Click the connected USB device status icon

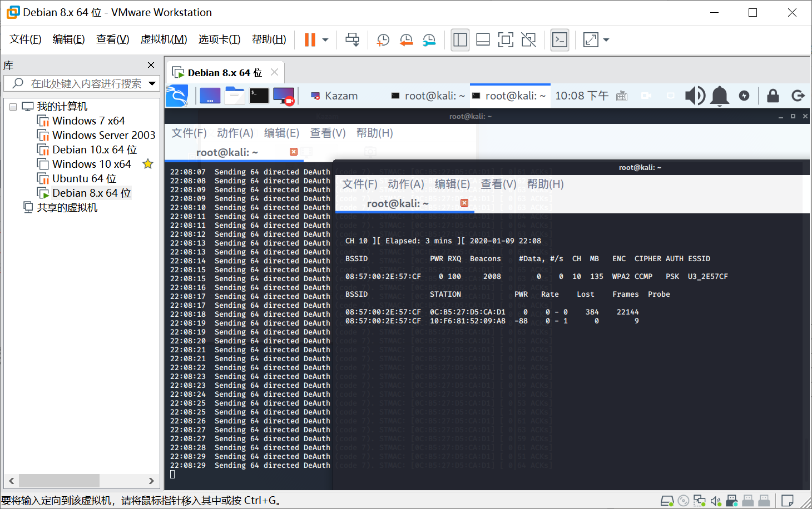tap(732, 501)
